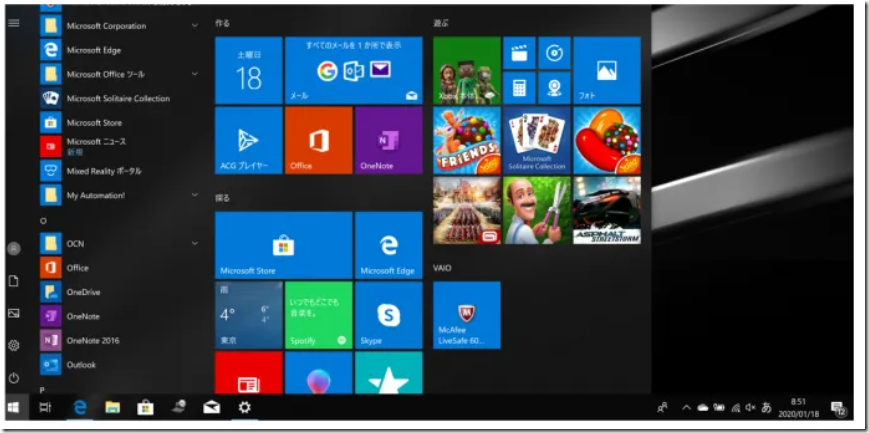
Task: Open the Gameloft army strategy game tile
Action: pos(467,210)
